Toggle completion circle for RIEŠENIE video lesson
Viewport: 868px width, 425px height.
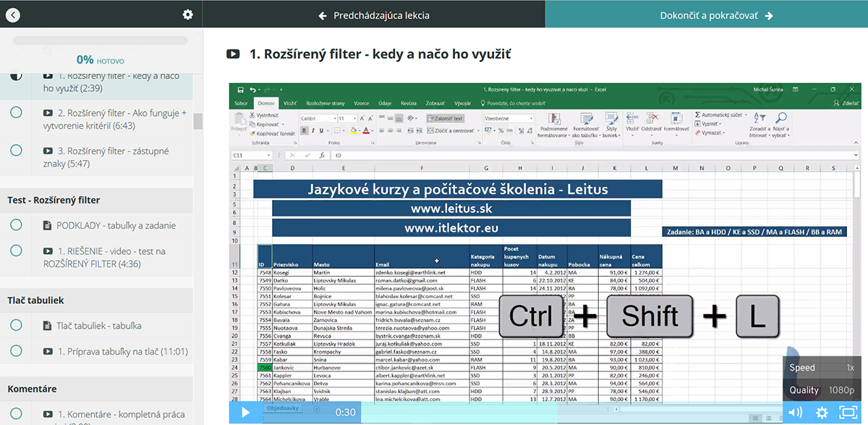16,251
